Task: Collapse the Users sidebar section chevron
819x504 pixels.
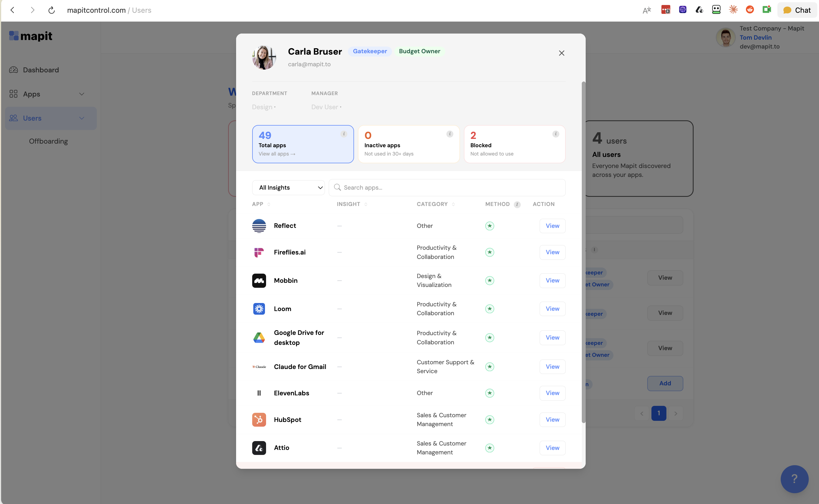Action: [82, 118]
